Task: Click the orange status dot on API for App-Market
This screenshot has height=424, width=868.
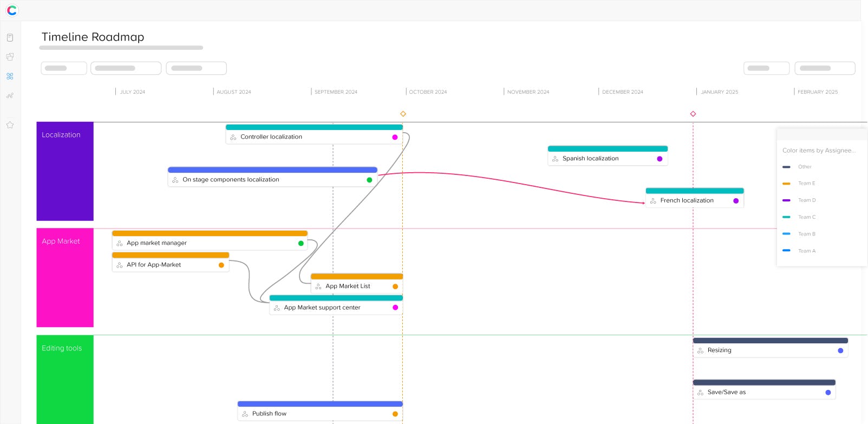Action: coord(221,265)
